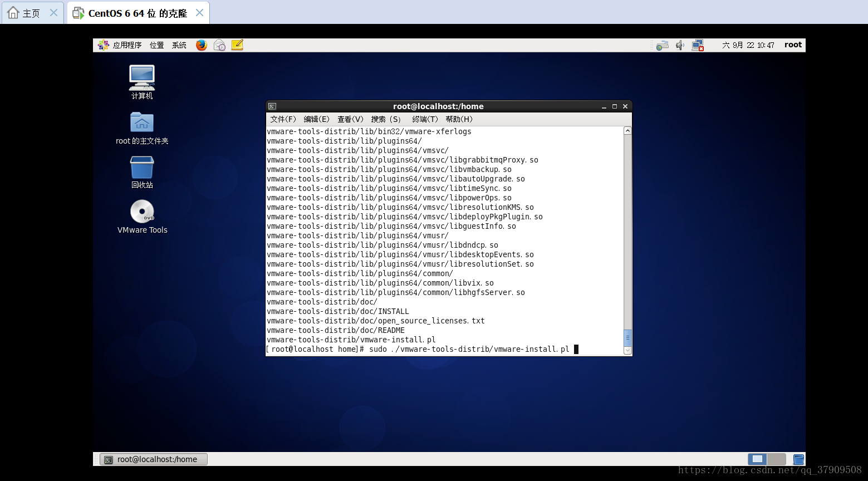Open terminal 查看(V) menu
Screen dimensions: 868x481
pos(350,119)
